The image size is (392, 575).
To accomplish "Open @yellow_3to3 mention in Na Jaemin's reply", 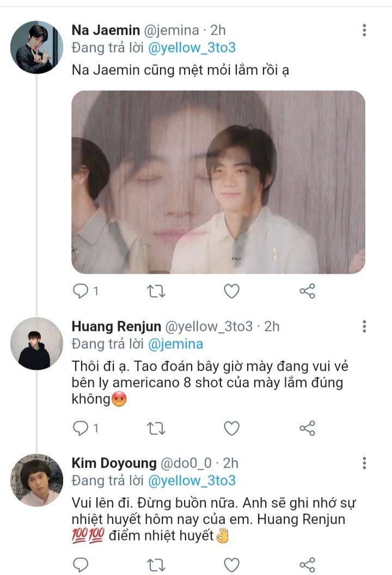I will click(192, 48).
